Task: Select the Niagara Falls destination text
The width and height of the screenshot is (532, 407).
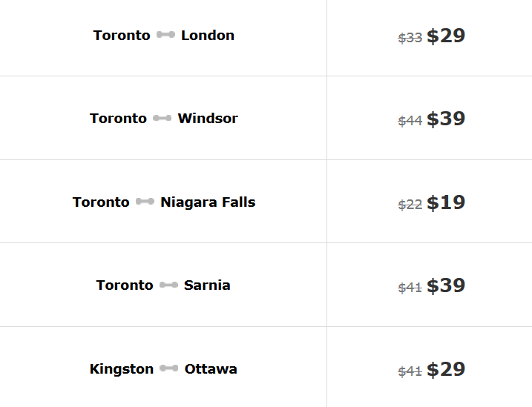Action: tap(208, 202)
